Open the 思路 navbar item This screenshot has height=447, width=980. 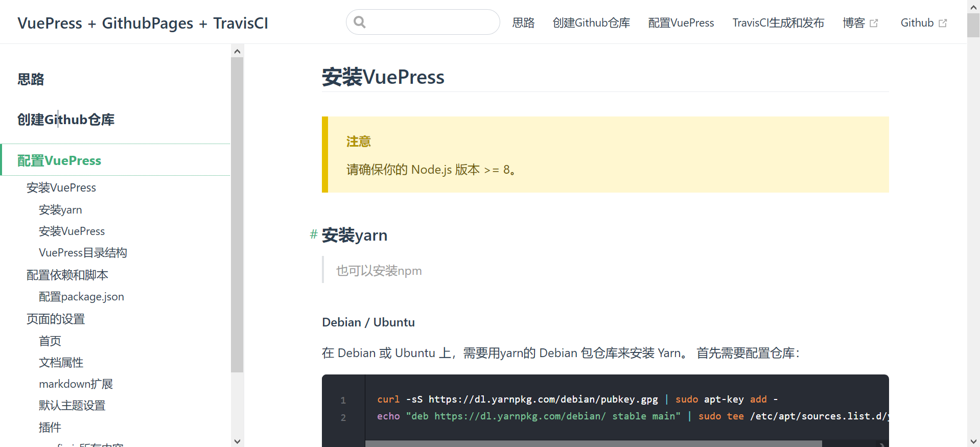(x=523, y=23)
